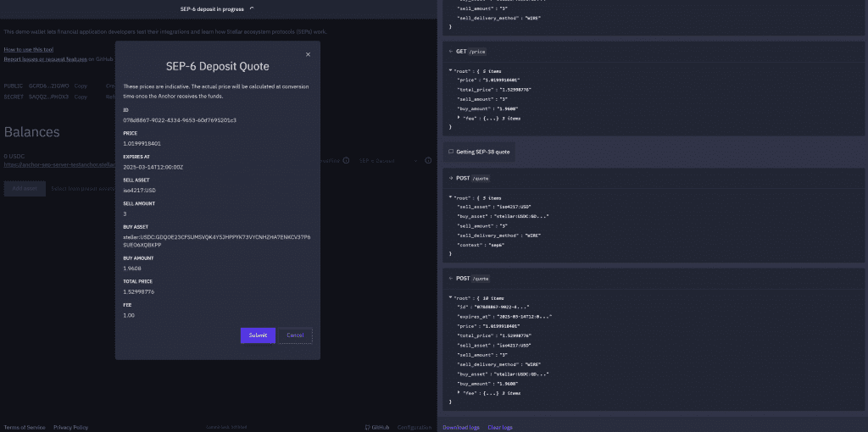
Task: Click arrow icon beside 5-item POST /quote request
Action: [x=450, y=179]
